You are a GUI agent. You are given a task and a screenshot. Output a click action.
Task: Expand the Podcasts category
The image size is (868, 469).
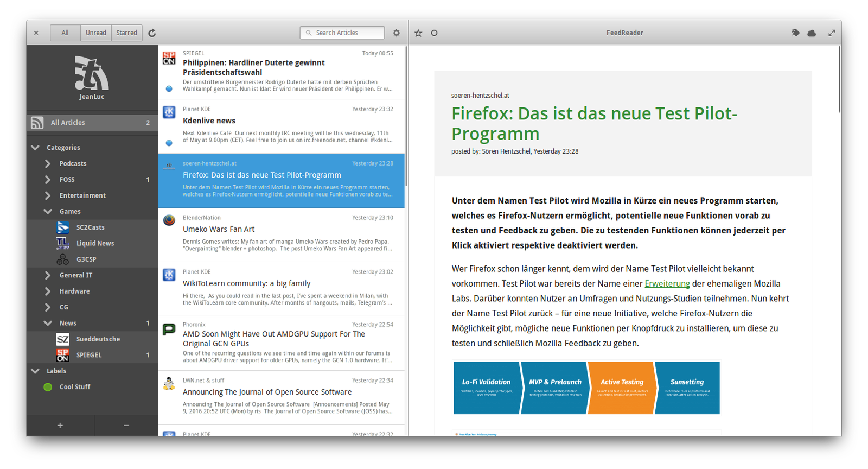(48, 163)
